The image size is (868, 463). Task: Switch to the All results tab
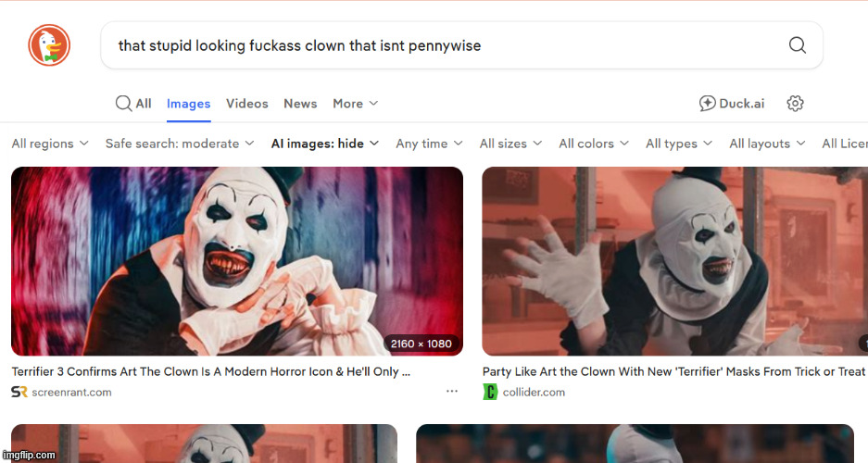[x=133, y=104]
